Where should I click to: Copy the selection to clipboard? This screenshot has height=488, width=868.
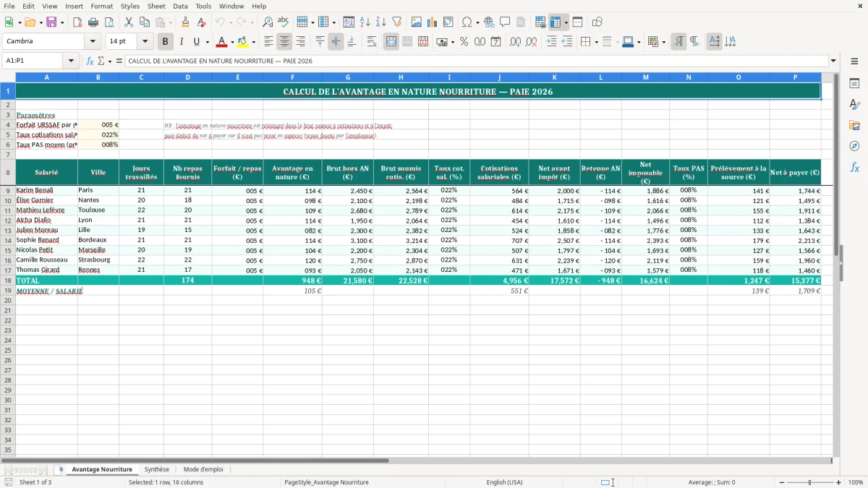145,22
